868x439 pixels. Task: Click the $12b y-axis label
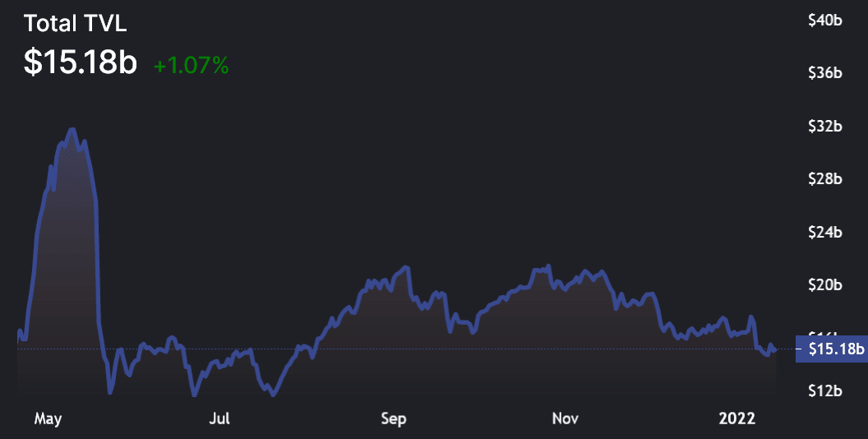825,391
